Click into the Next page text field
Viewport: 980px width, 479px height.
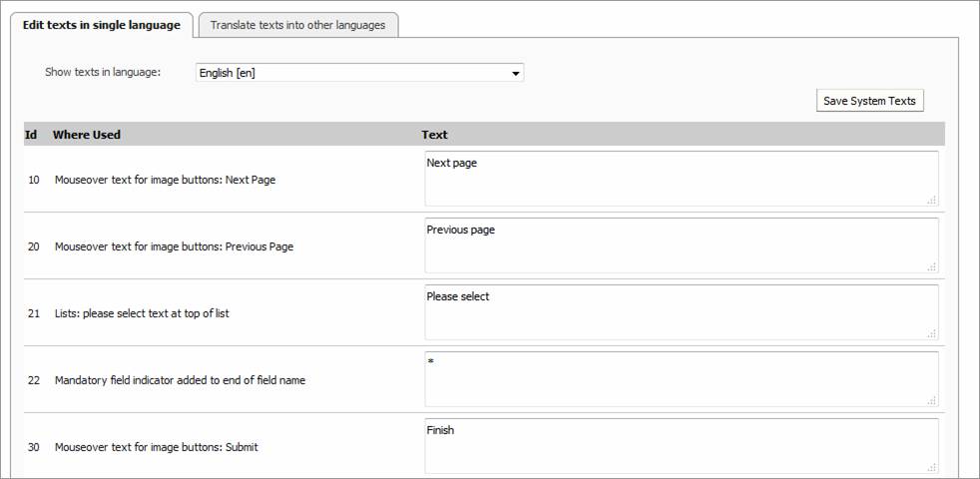(x=681, y=178)
